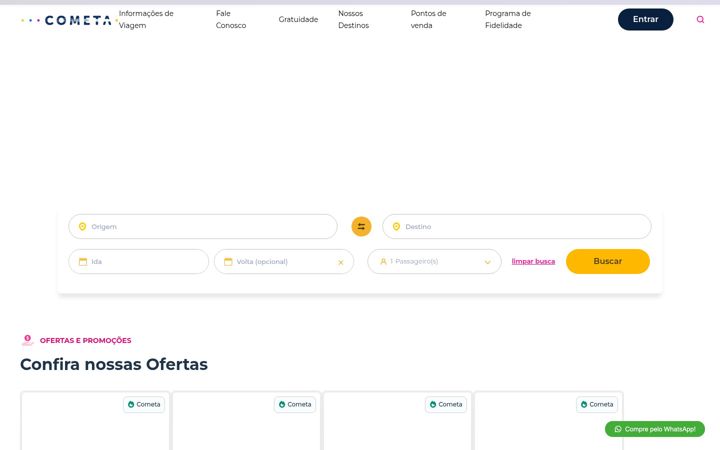Clear return date with the X icon
Image resolution: width=720 pixels, height=450 pixels.
tap(341, 262)
